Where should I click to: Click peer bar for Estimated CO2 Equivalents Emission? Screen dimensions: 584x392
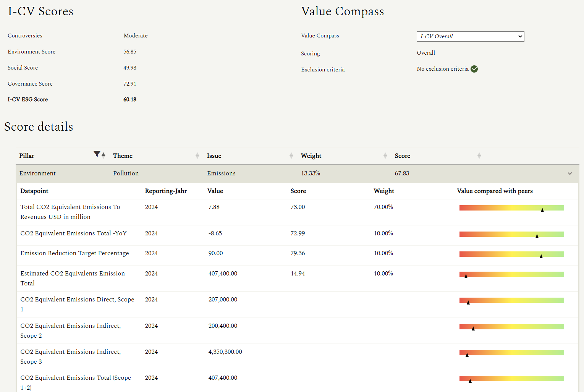511,274
